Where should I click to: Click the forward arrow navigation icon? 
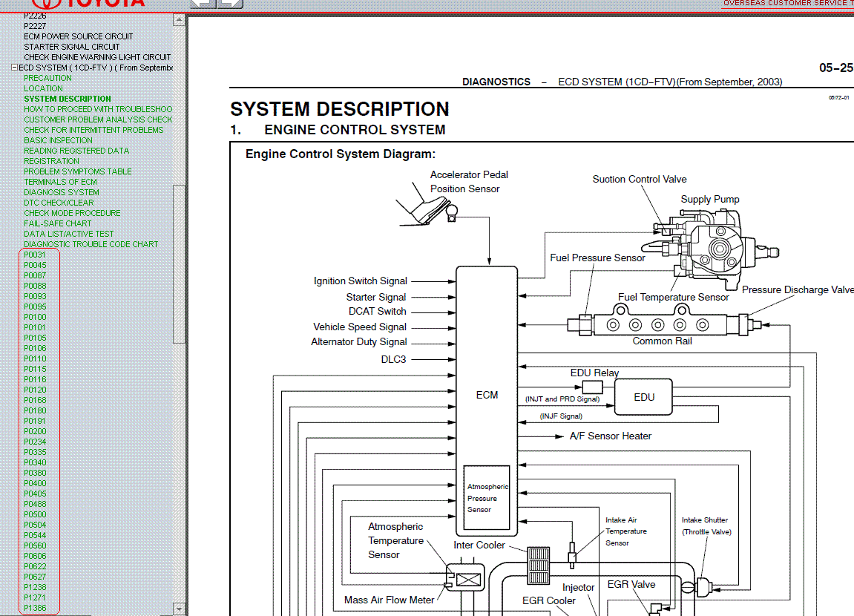pos(231,3)
